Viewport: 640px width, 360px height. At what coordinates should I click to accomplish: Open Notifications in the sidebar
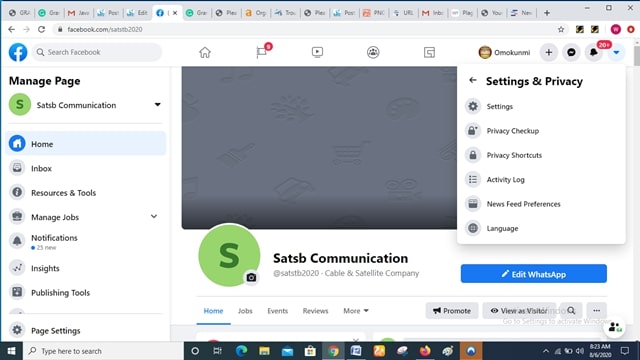pyautogui.click(x=86, y=242)
